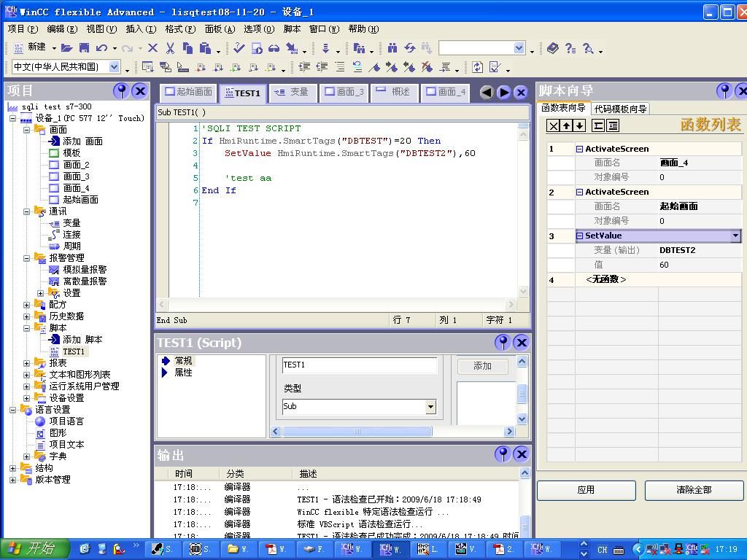Undo the last action in the toolbar
Image resolution: width=747 pixels, height=560 pixels.
coord(101,48)
